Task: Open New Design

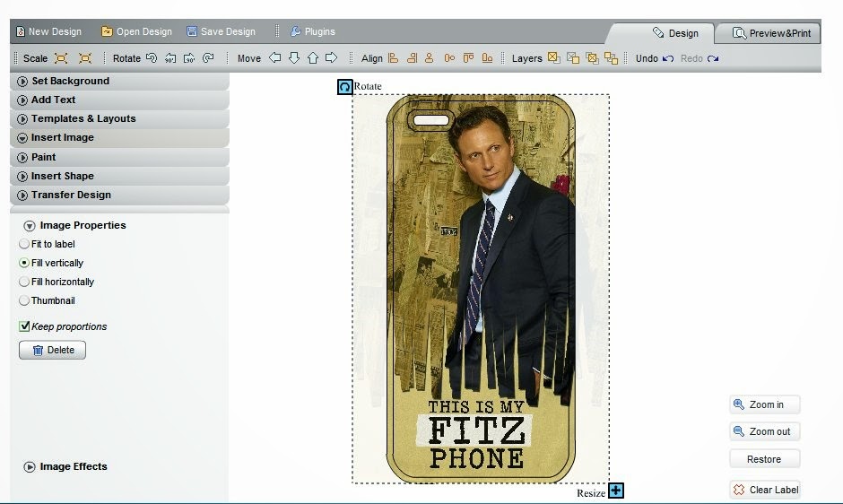Action: (x=49, y=31)
